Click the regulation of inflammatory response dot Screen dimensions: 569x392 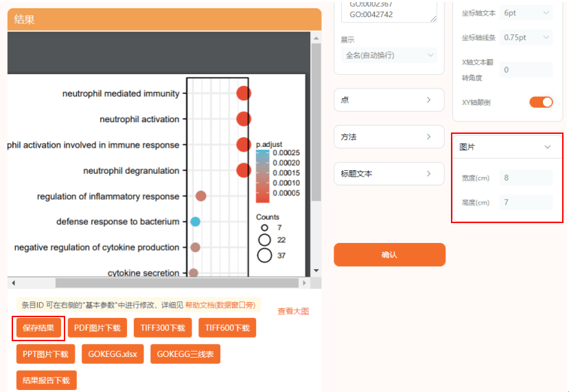[200, 196]
